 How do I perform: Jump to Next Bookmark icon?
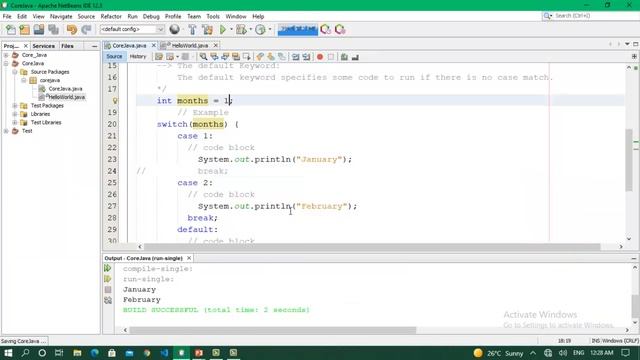click(x=271, y=57)
